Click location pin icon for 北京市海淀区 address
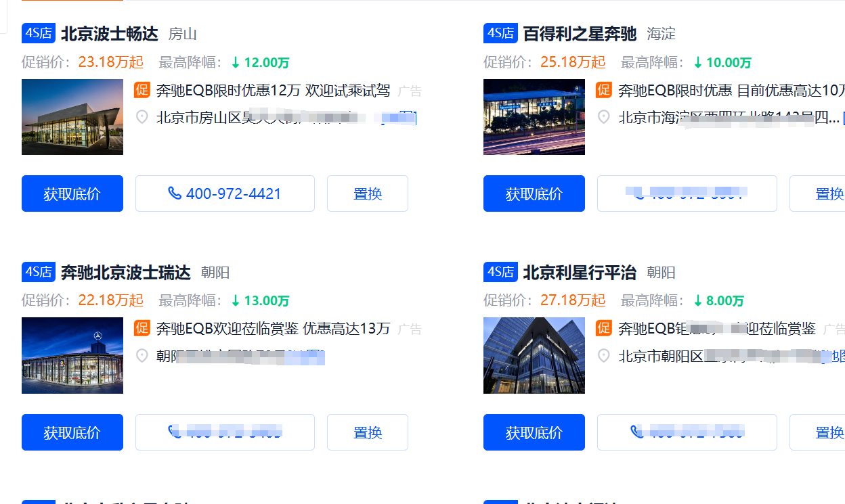Viewport: 845px width, 504px height. pos(603,118)
